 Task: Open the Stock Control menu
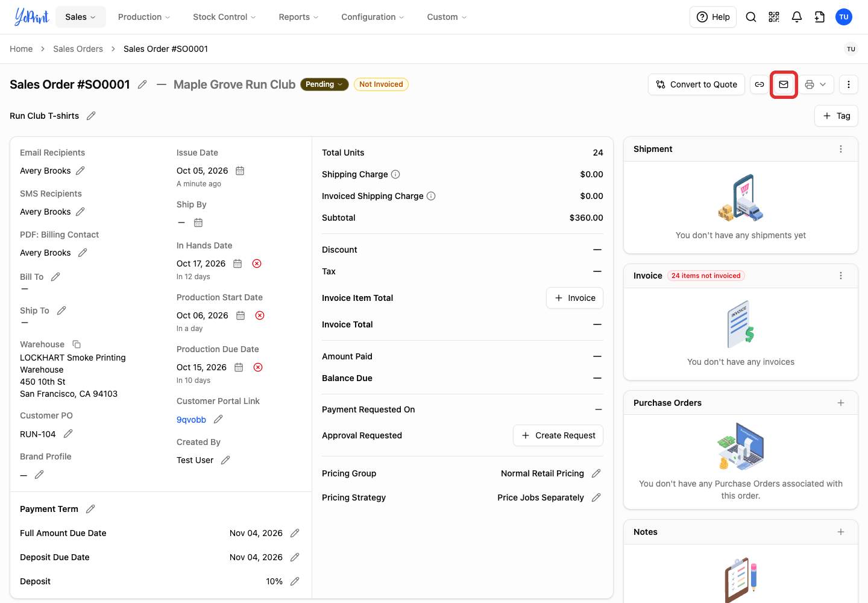tap(224, 17)
